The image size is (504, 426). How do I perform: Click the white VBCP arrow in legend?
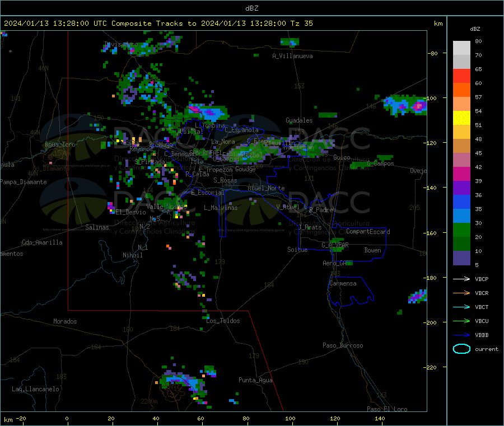coord(461,279)
